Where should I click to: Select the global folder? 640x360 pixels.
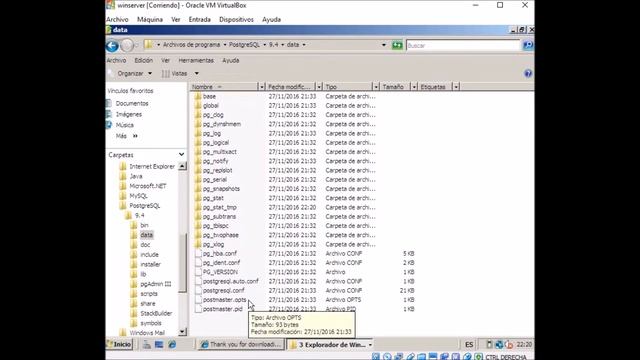[x=211, y=106]
